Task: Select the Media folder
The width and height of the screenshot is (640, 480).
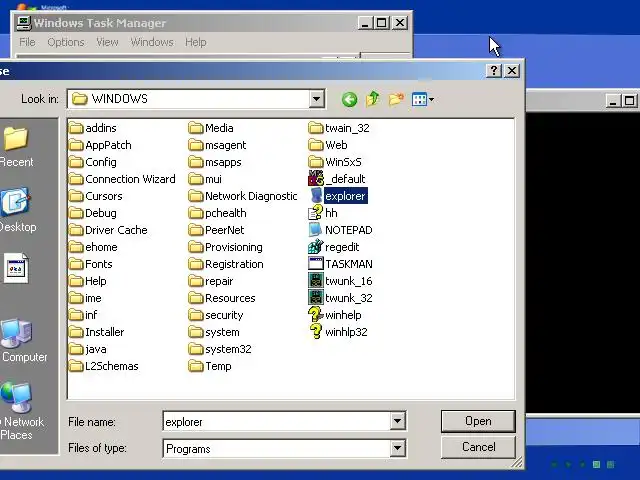Action: click(211, 128)
